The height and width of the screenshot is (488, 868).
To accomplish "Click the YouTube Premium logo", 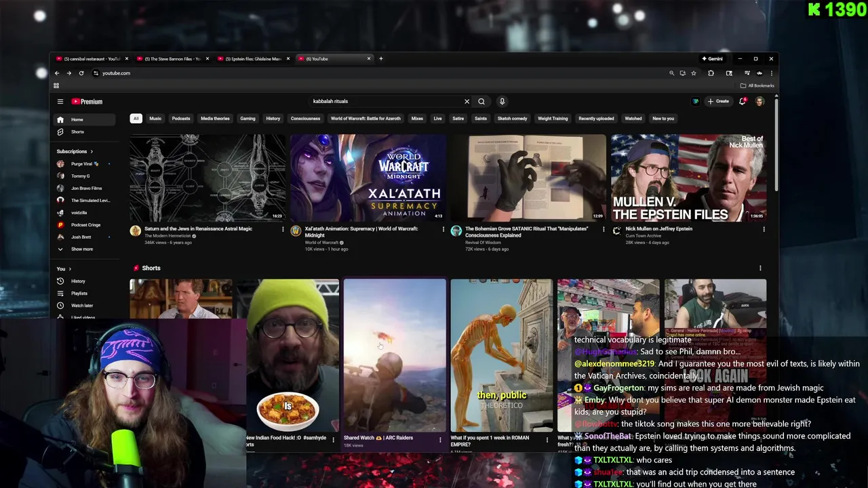I will pyautogui.click(x=87, y=102).
